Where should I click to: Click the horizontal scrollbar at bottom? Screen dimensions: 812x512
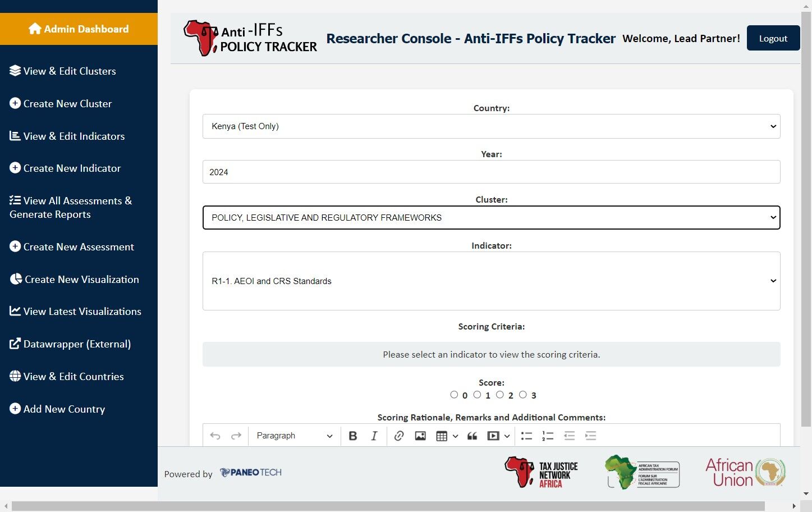388,506
